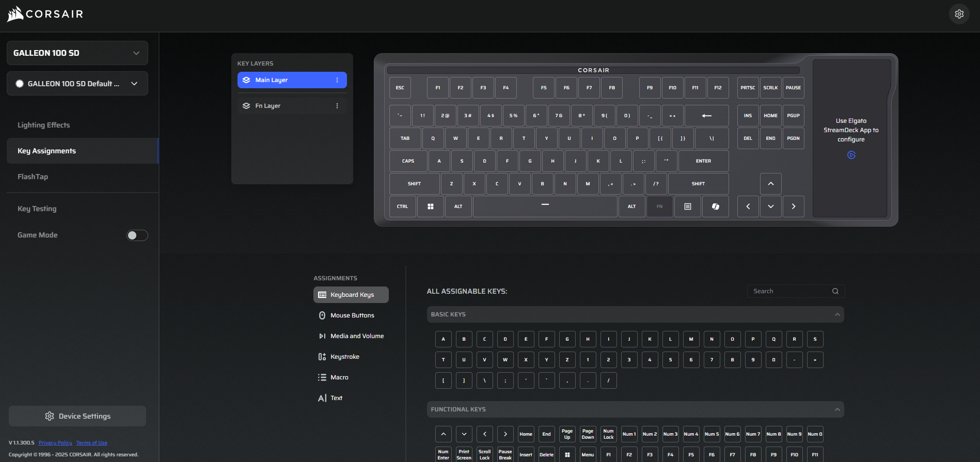Select the Windows key on the keyboard diagram
Viewport: 980px width, 462px height.
point(430,206)
